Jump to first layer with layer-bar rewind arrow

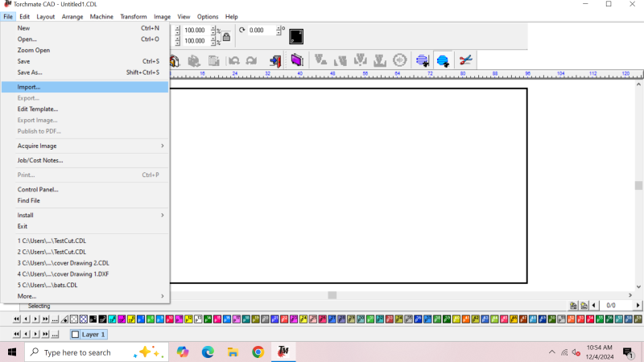(x=16, y=335)
